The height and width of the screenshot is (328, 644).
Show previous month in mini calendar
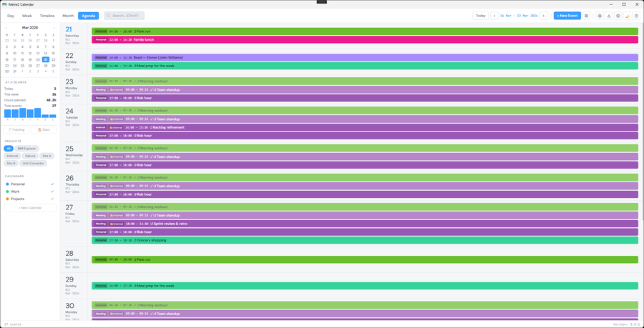(x=6, y=28)
